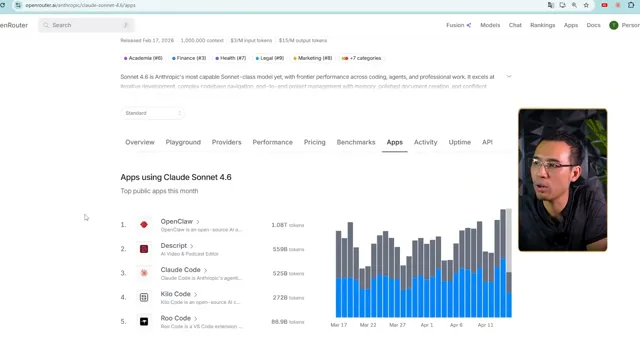640x360 pixels.
Task: Open the extensions puzzle icon
Action: click(631, 5)
